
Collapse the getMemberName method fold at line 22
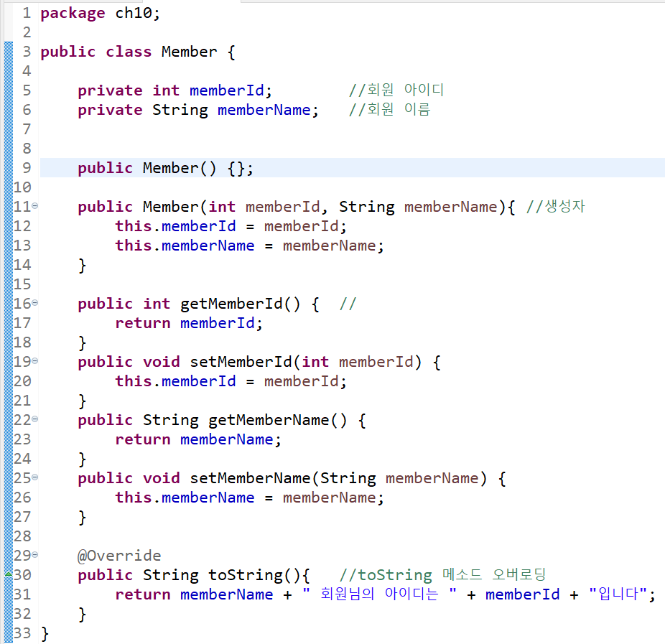point(35,419)
